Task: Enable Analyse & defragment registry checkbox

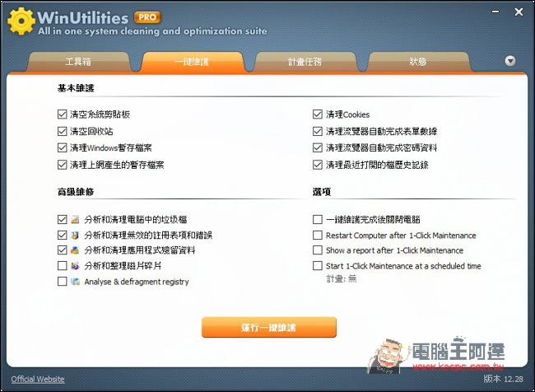Action: 62,282
